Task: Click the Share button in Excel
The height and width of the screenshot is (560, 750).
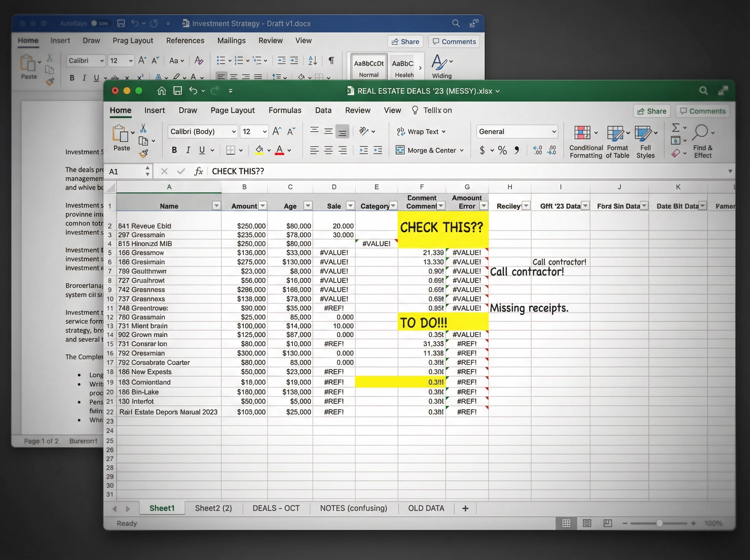Action: (651, 111)
